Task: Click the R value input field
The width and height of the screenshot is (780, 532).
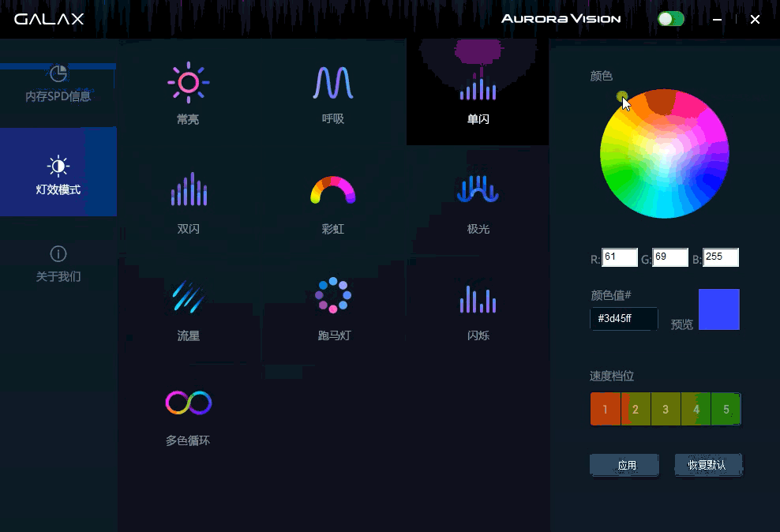Action: point(619,257)
